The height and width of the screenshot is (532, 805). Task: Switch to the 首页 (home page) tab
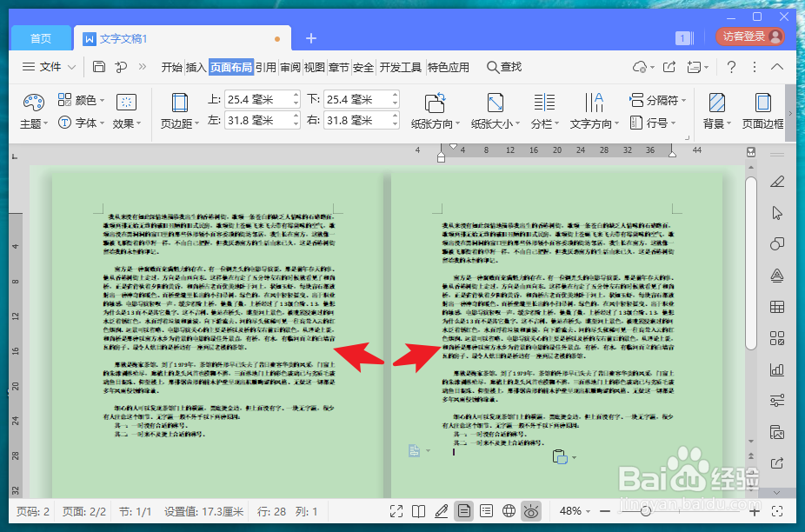pos(40,38)
